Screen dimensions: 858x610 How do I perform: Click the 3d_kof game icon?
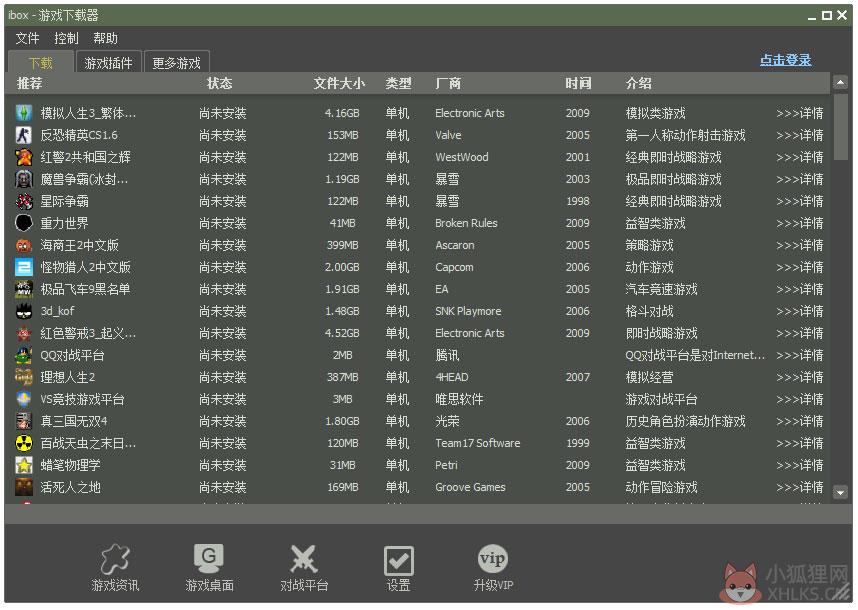(x=24, y=311)
